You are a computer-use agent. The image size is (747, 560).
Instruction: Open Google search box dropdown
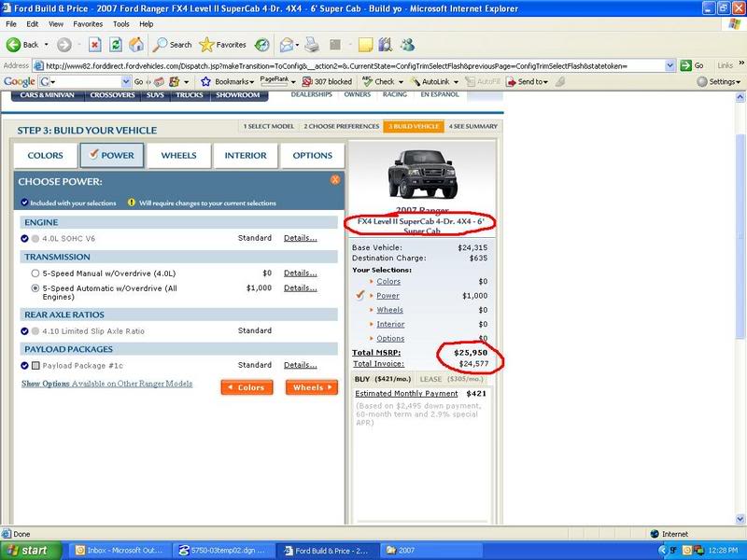point(126,81)
